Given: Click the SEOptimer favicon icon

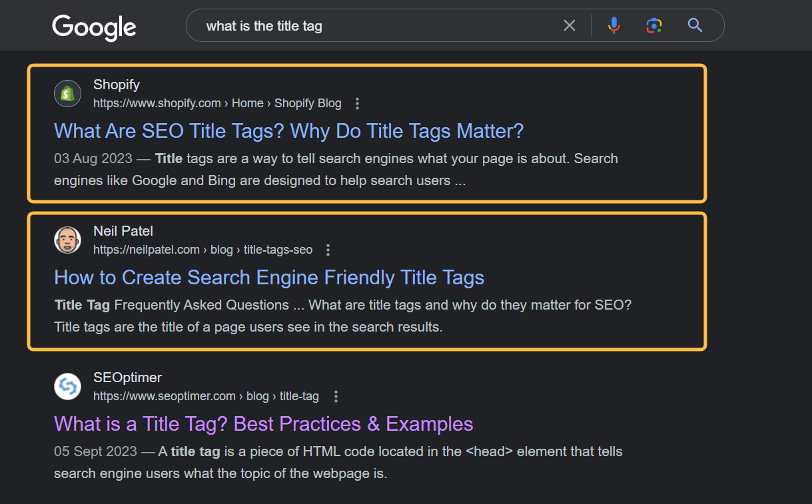Looking at the screenshot, I should [x=67, y=386].
